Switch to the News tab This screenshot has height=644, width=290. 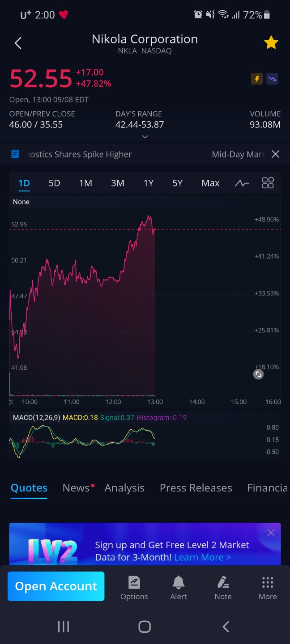tap(76, 488)
